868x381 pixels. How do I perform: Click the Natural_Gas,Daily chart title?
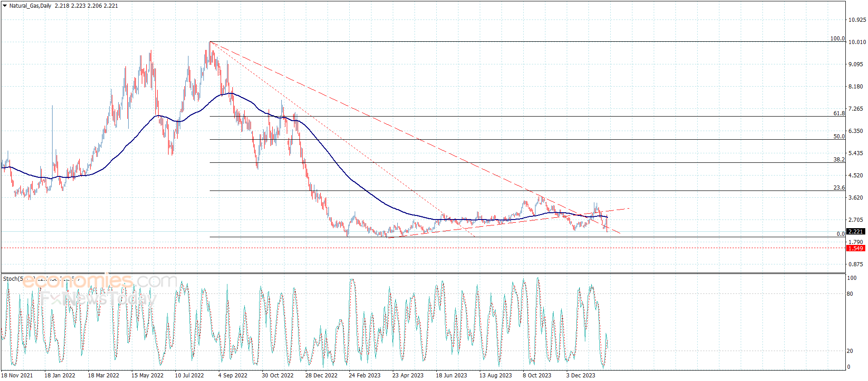coord(30,6)
